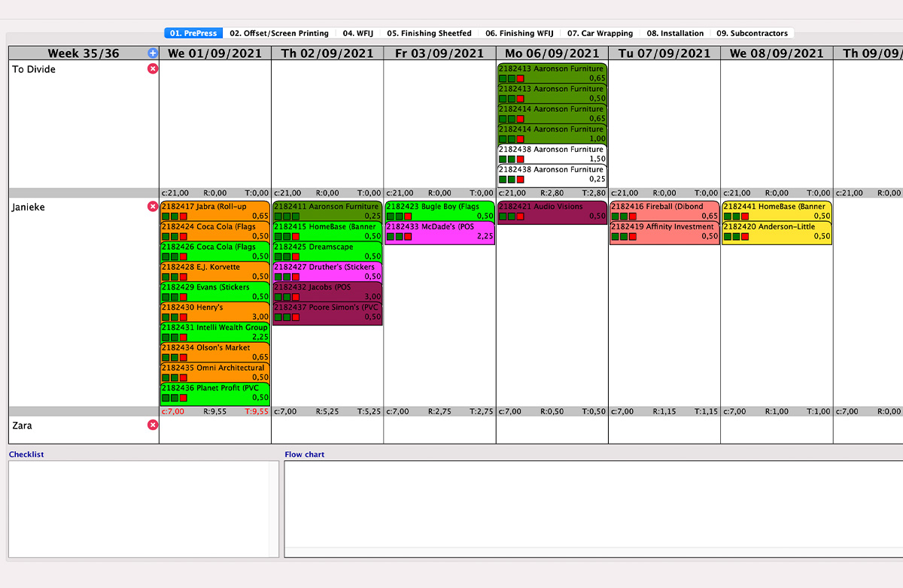
Task: Select job 2182428 E.J. Korvette
Action: pos(215,271)
